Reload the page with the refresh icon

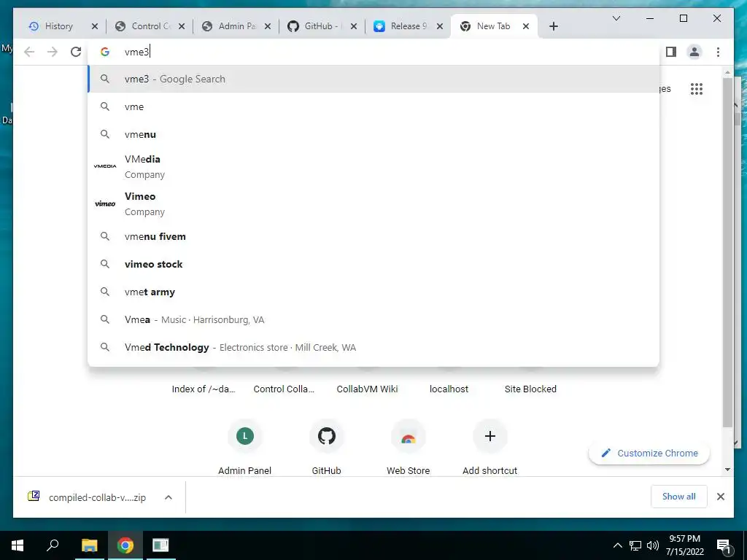click(x=76, y=52)
